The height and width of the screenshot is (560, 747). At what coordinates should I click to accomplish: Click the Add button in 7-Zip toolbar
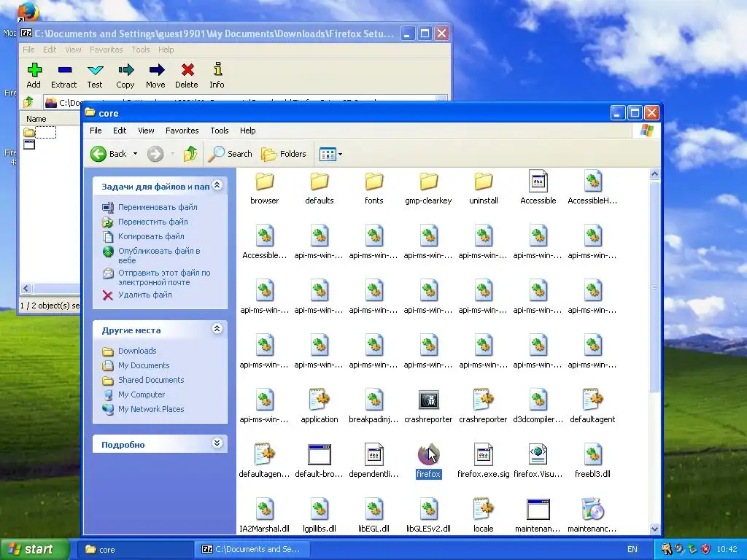point(34,75)
